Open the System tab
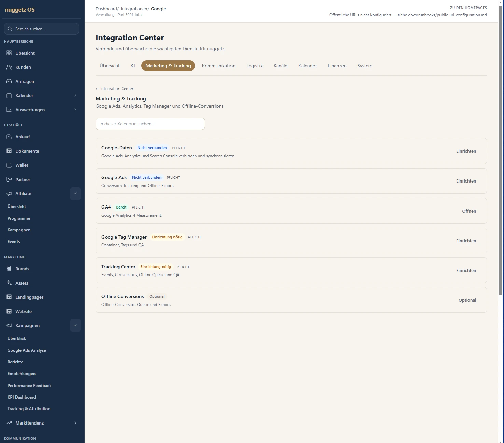 [365, 66]
